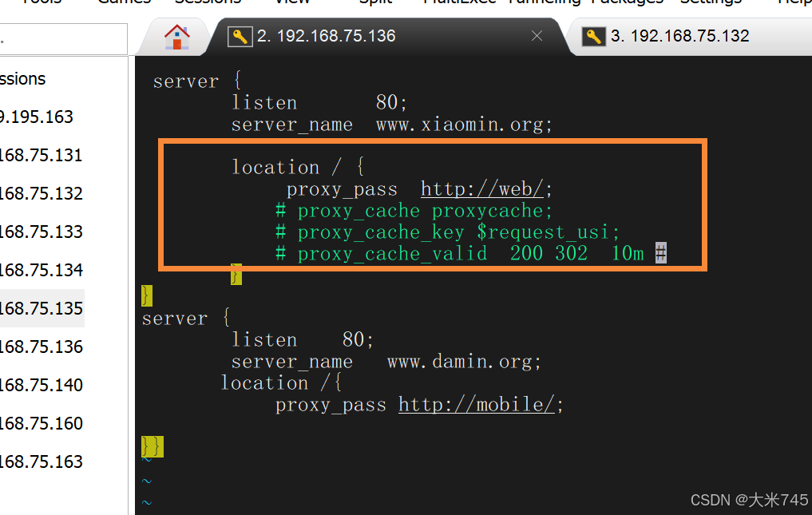The height and width of the screenshot is (515, 812).
Task: Click the proxy_cache_key $request_usi line
Action: click(447, 232)
